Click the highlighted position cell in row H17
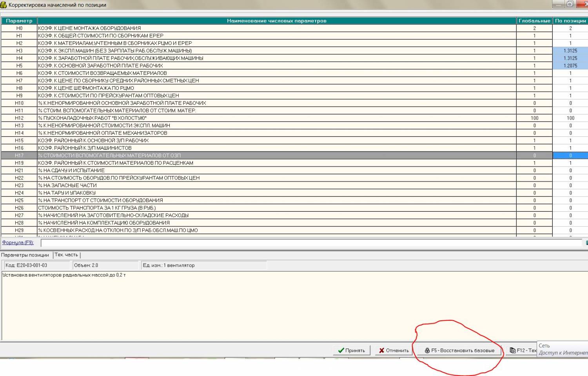588x376 pixels. pos(570,155)
